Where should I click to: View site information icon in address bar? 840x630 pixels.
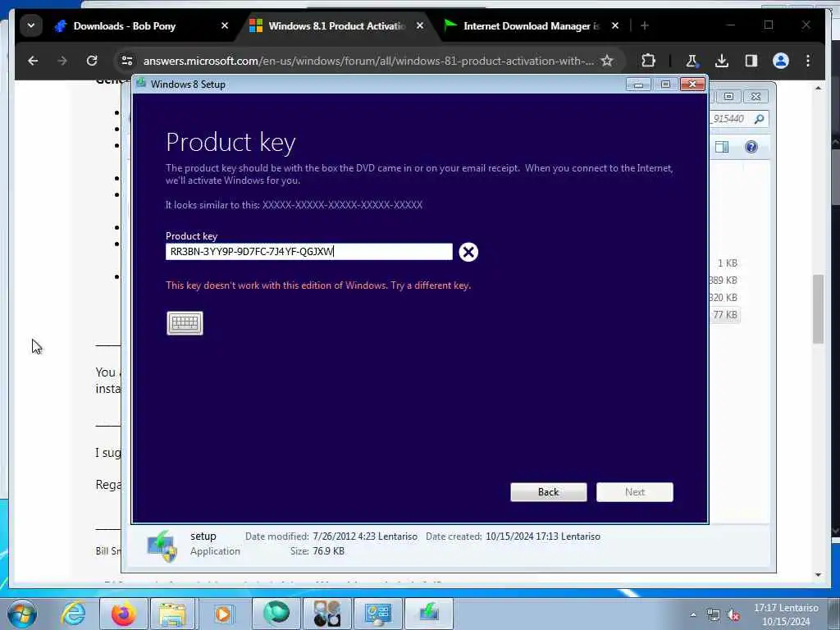127,61
